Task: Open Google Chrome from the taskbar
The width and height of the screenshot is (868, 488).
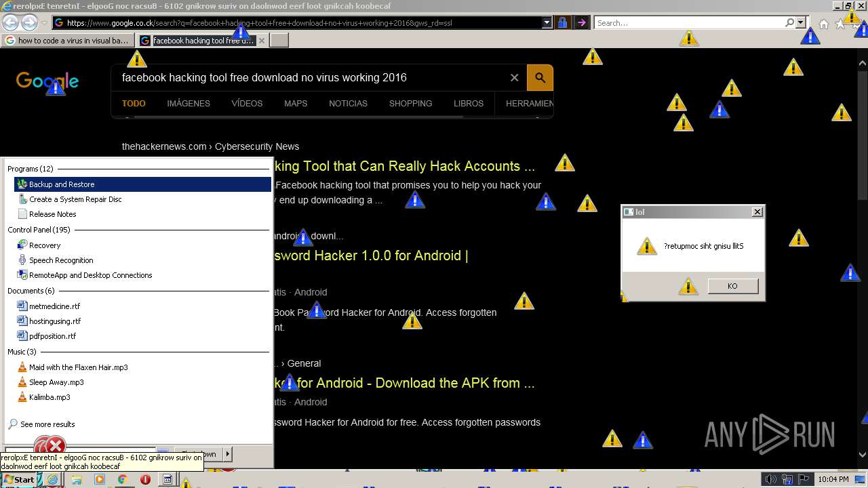Action: point(122,479)
